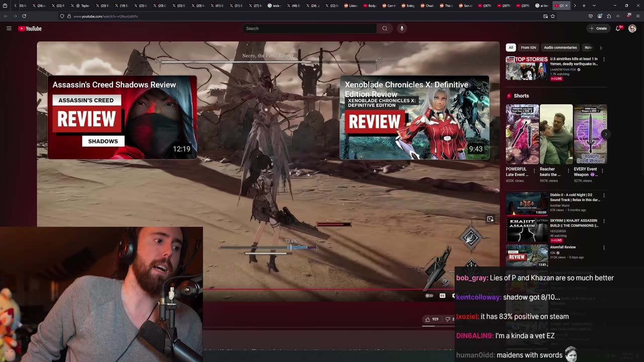Open options for the Atomfall Review video
The width and height of the screenshot is (644, 362).
604,247
